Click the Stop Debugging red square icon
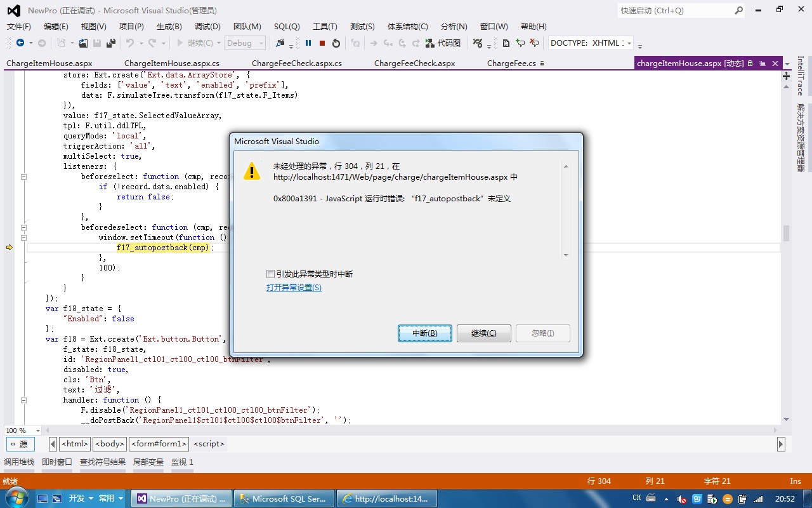 pos(322,43)
